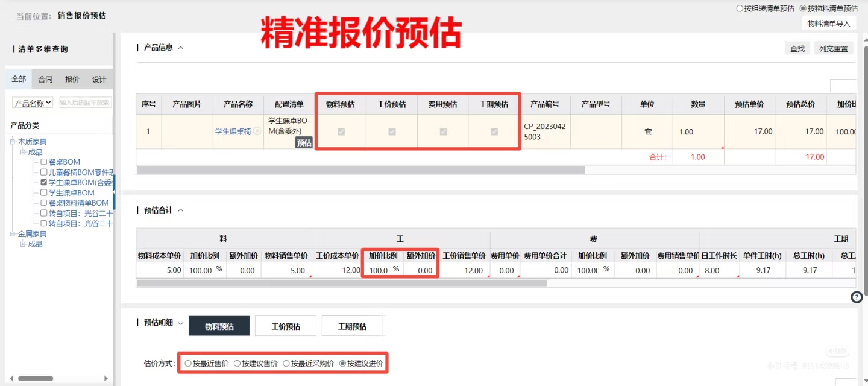868x386 pixels.
Task: Edit the 工 section 额外加价 field
Action: pyautogui.click(x=420, y=270)
